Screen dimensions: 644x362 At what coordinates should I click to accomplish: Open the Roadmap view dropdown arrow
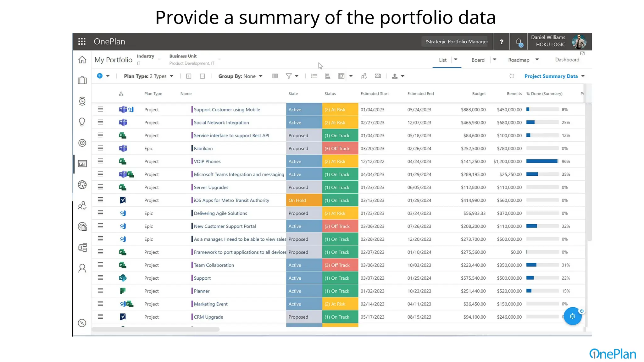537,60
